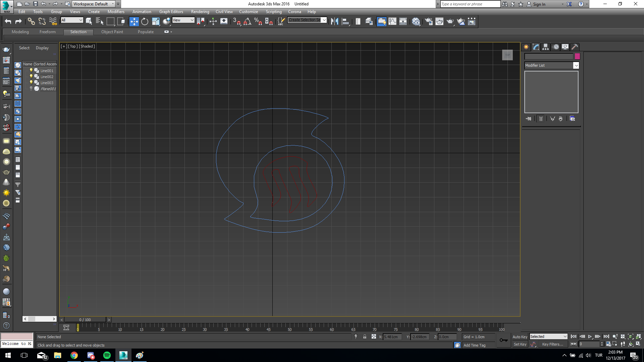Image resolution: width=644 pixels, height=362 pixels.
Task: Open the Key Filters... dialog
Action: pos(552,344)
